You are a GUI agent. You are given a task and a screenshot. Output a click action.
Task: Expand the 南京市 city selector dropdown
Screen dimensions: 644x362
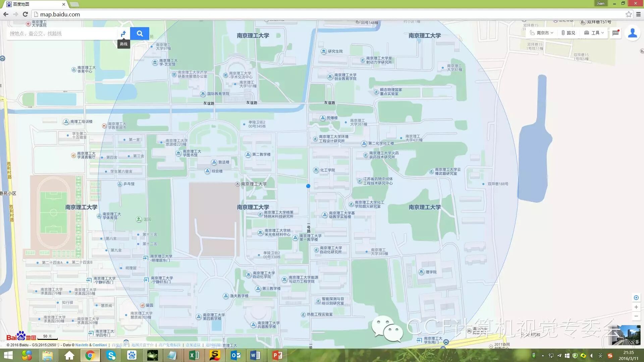[542, 33]
